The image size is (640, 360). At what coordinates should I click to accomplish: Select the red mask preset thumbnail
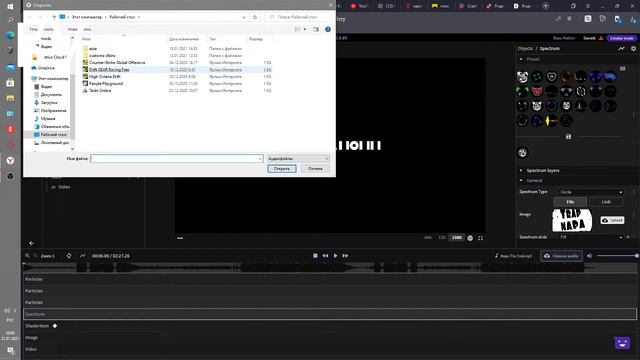click(537, 91)
